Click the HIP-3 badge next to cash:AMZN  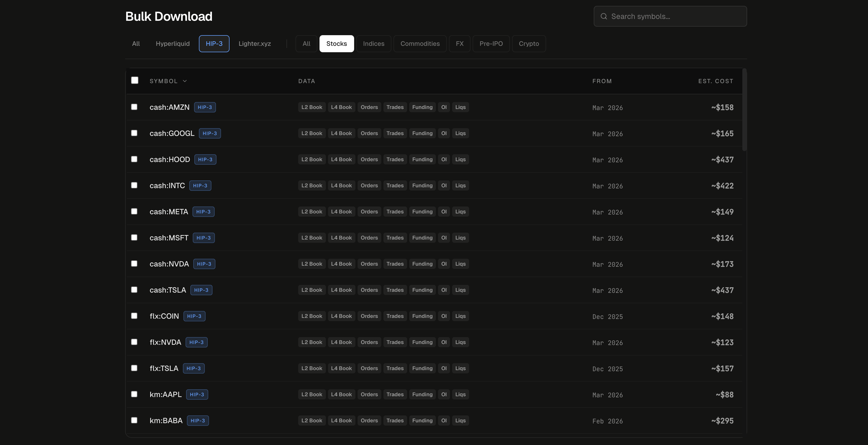[x=205, y=107]
